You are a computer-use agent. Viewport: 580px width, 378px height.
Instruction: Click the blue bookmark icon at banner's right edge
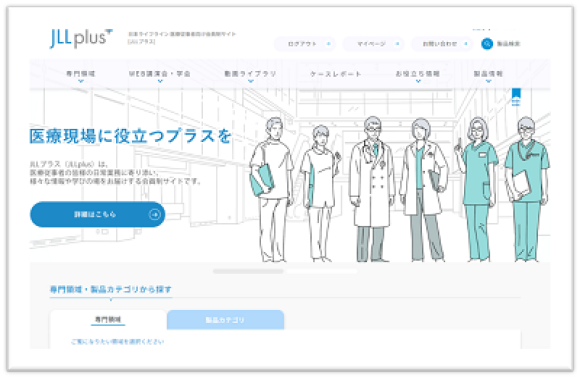coord(516,97)
